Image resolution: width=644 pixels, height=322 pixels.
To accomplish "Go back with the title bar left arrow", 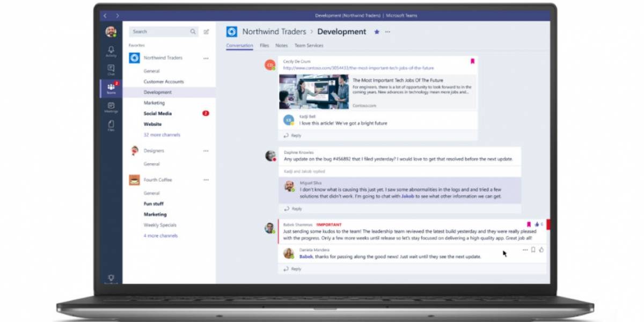I will (105, 16).
